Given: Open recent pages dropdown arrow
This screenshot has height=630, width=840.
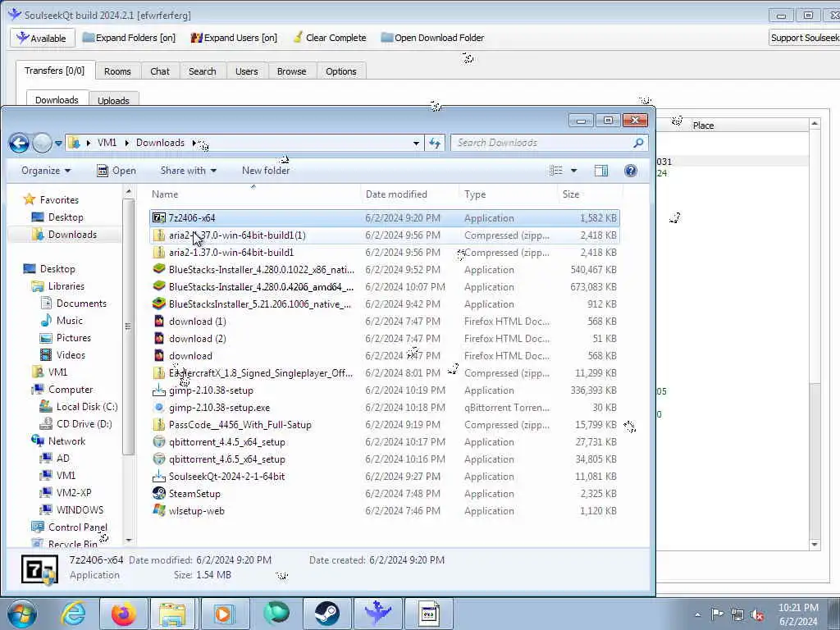Looking at the screenshot, I should click(58, 143).
